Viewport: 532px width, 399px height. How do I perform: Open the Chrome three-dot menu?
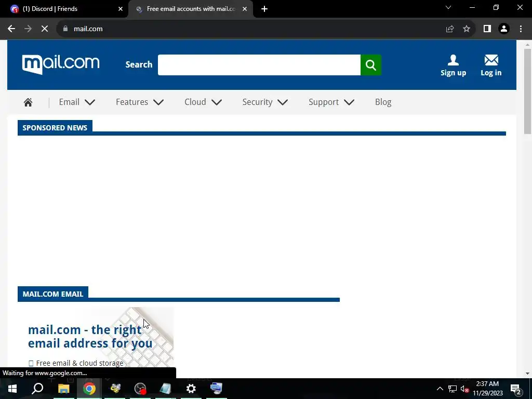521,29
